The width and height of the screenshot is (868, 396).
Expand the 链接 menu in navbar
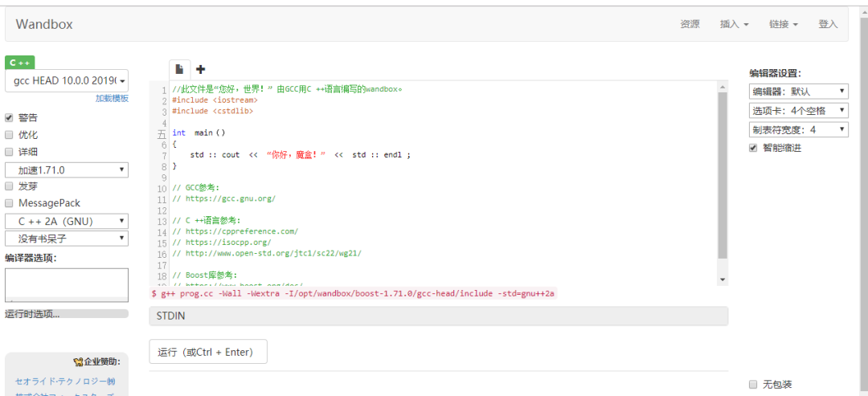(784, 24)
